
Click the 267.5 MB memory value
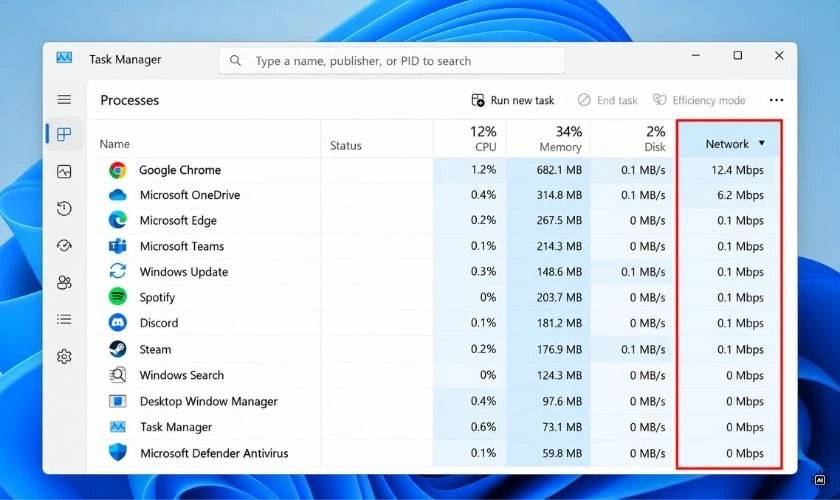559,220
